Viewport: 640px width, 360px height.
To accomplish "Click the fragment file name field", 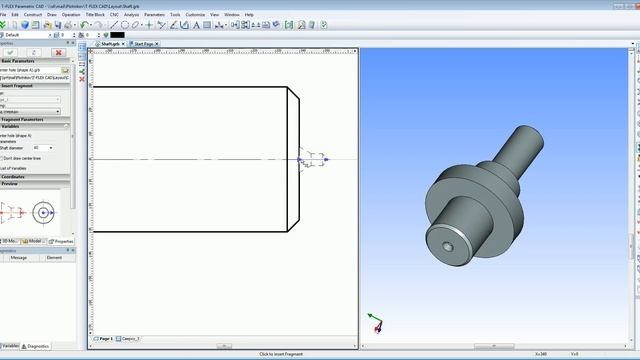I will [30, 70].
